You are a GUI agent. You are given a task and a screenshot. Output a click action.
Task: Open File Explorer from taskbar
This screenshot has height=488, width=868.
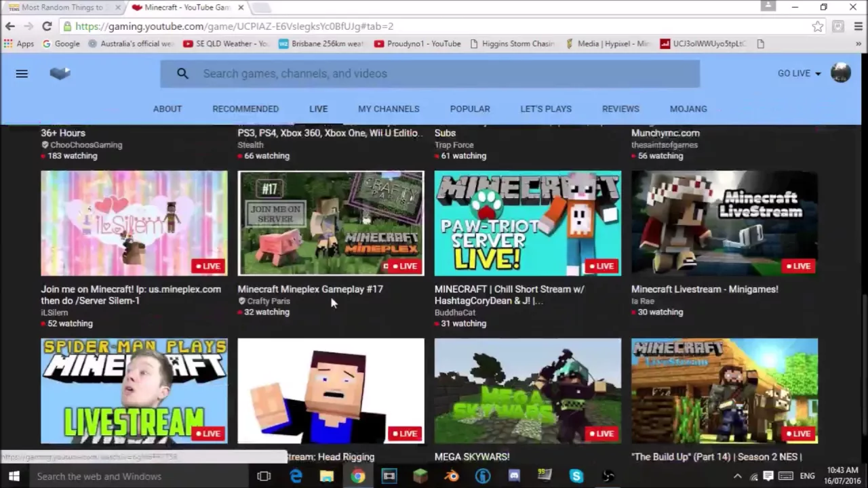pyautogui.click(x=327, y=476)
